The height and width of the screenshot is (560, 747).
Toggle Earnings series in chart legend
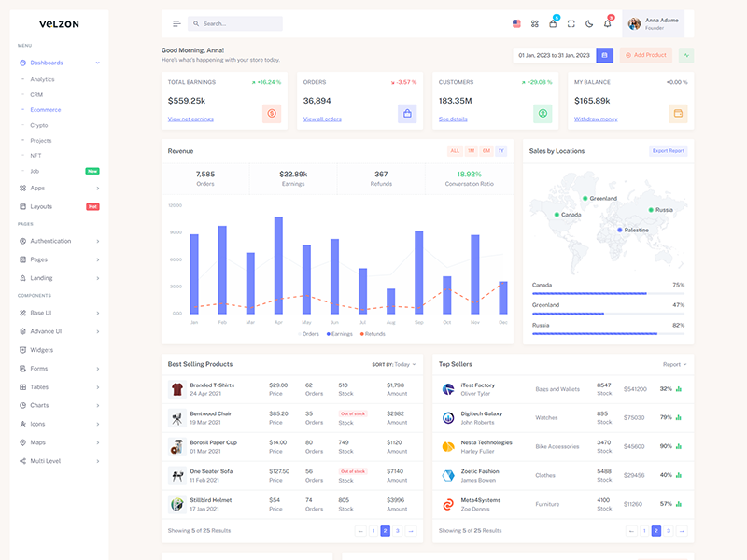tap(339, 333)
